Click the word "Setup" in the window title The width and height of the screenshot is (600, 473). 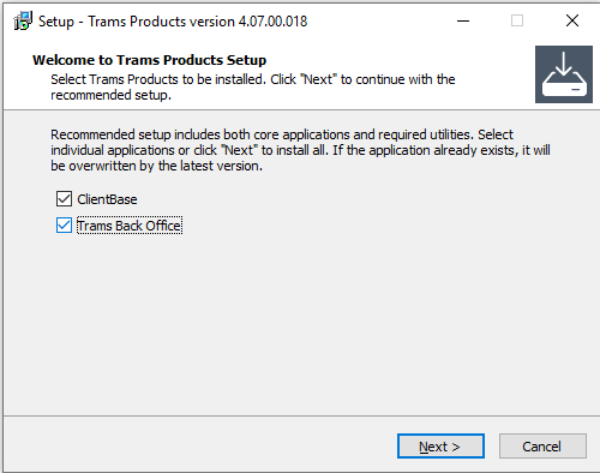pyautogui.click(x=56, y=21)
